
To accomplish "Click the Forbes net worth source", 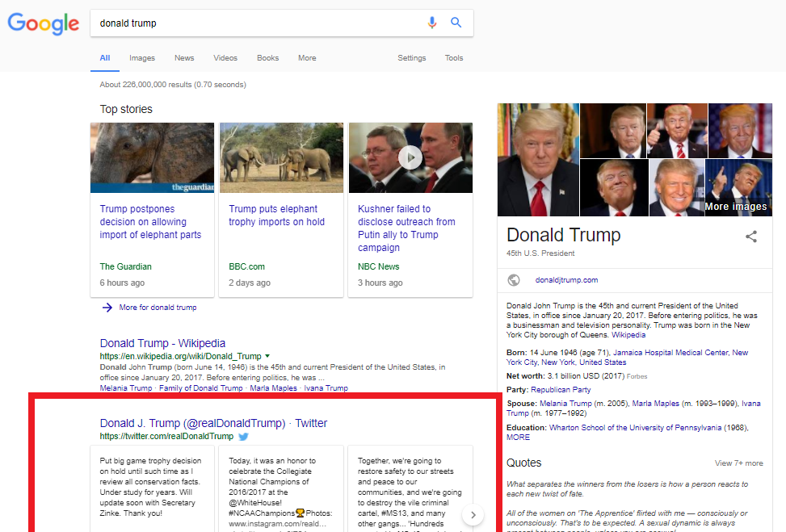I will point(637,377).
